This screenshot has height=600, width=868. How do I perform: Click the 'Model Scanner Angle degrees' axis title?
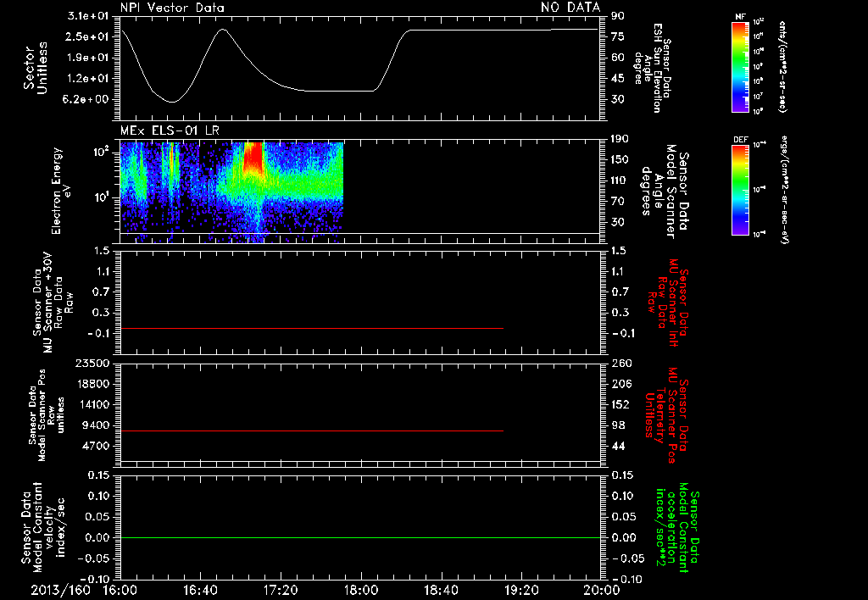pos(665,192)
